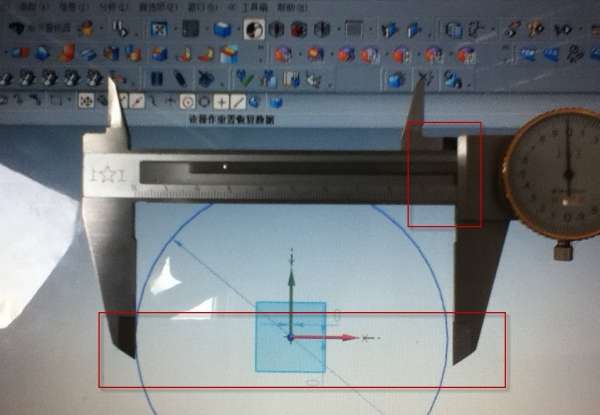
Task: Toggle the highlighted snap-point dots icon in selection bar
Action: point(86,101)
